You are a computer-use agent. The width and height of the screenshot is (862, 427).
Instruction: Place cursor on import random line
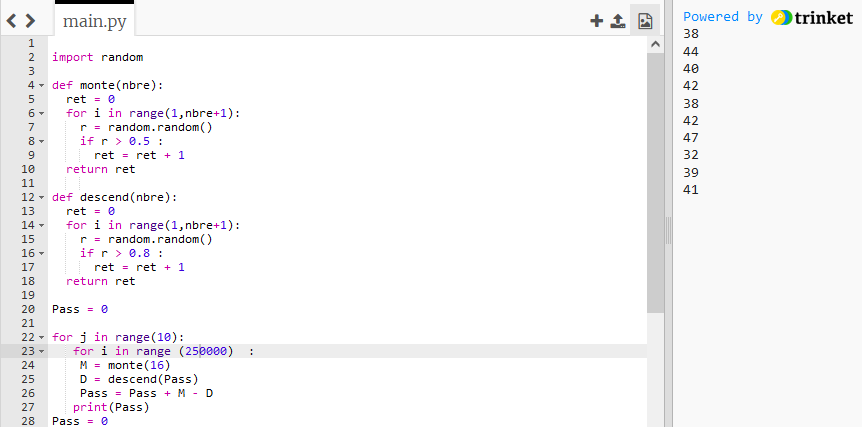point(98,58)
